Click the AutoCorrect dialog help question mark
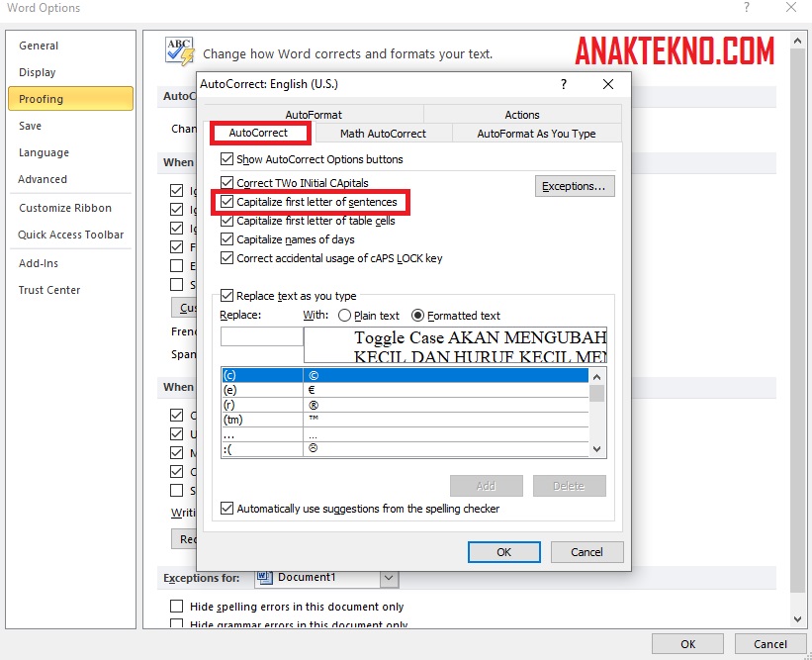The height and width of the screenshot is (660, 812). tap(564, 84)
